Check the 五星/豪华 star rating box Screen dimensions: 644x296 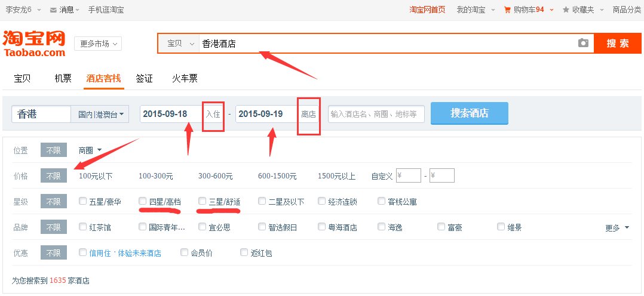83,201
